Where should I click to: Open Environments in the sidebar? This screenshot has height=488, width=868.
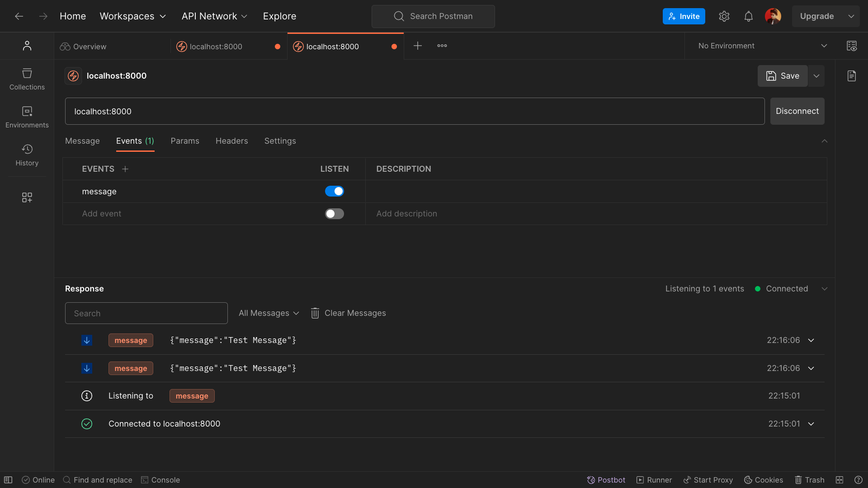click(x=27, y=117)
